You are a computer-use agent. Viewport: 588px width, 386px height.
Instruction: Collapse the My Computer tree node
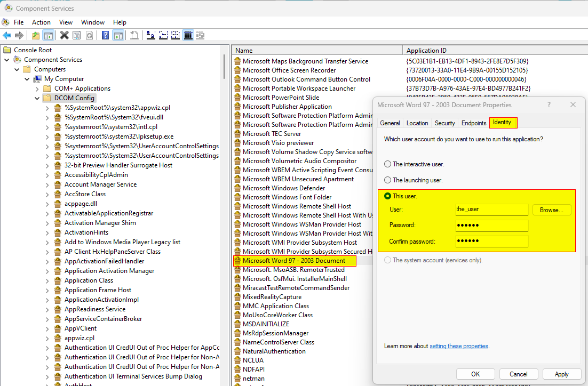click(x=27, y=79)
